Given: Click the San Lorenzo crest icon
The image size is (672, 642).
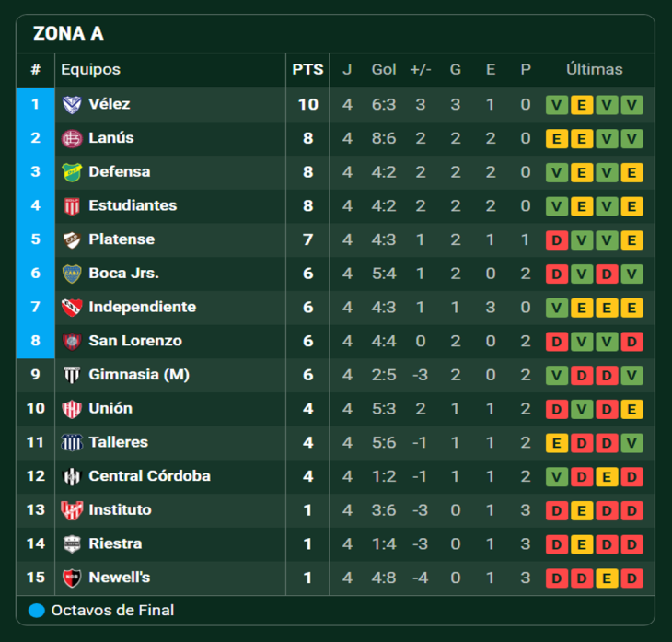Looking at the screenshot, I should (72, 341).
